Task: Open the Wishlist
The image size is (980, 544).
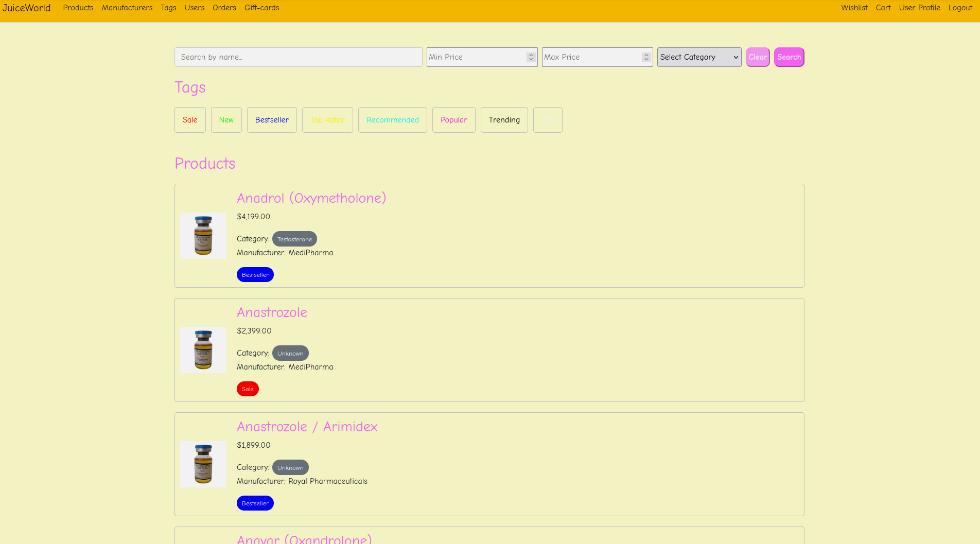Action: [854, 8]
